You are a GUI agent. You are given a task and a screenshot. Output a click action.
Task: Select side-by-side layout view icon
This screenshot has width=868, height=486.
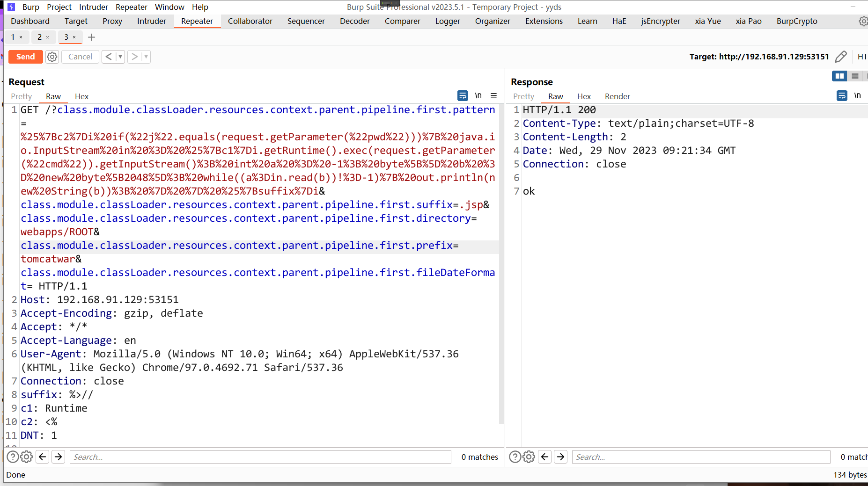pyautogui.click(x=839, y=76)
